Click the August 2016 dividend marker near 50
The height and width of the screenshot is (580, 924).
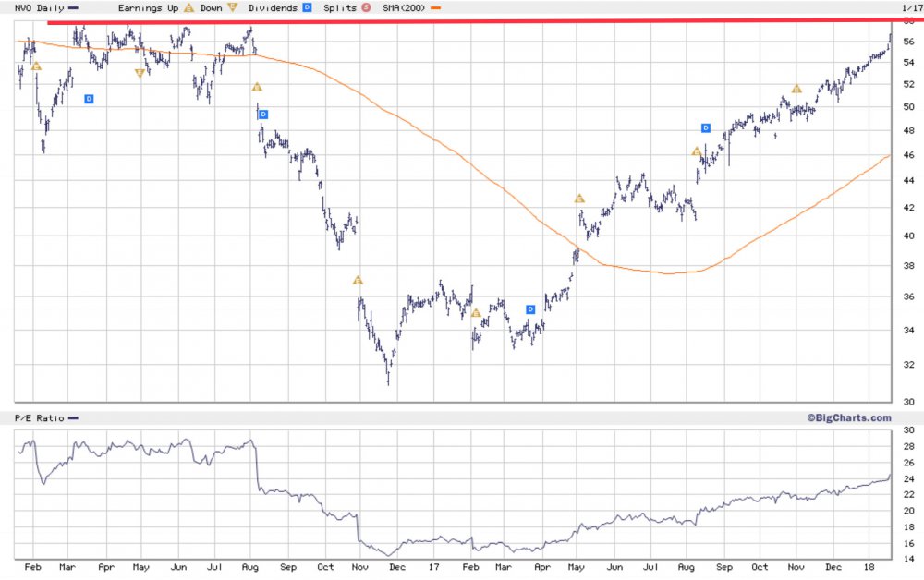[263, 115]
